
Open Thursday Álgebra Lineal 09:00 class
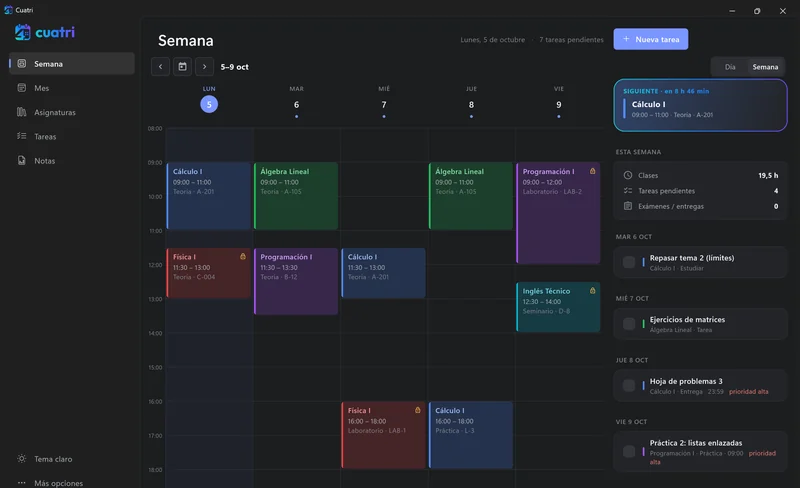(x=471, y=196)
